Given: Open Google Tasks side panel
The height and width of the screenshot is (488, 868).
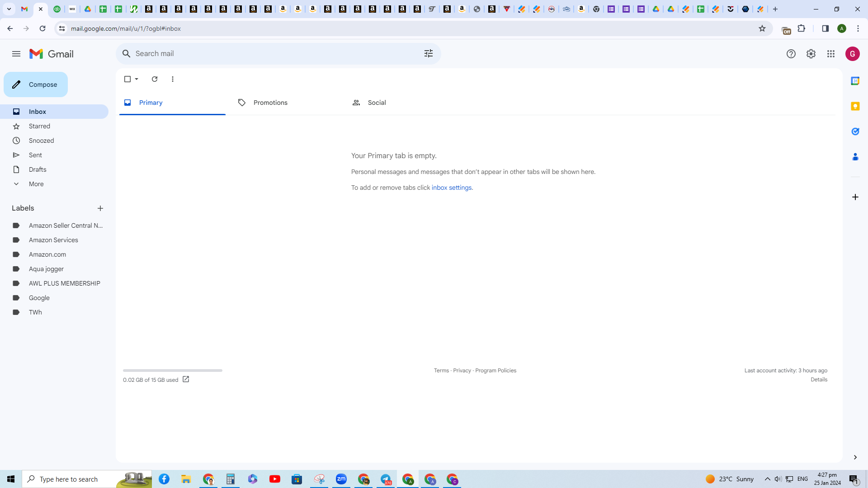Looking at the screenshot, I should click(855, 131).
